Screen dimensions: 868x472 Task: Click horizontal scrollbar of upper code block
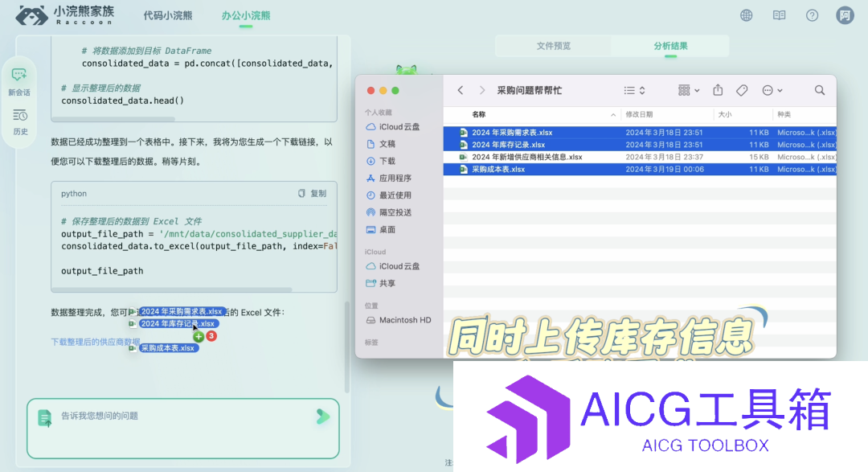pyautogui.click(x=113, y=119)
